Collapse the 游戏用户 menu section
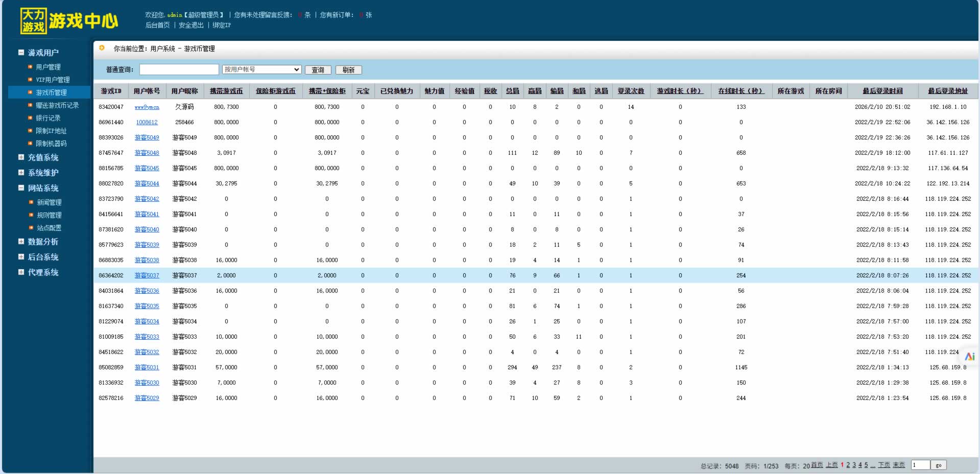The width and height of the screenshot is (980, 474). point(21,53)
